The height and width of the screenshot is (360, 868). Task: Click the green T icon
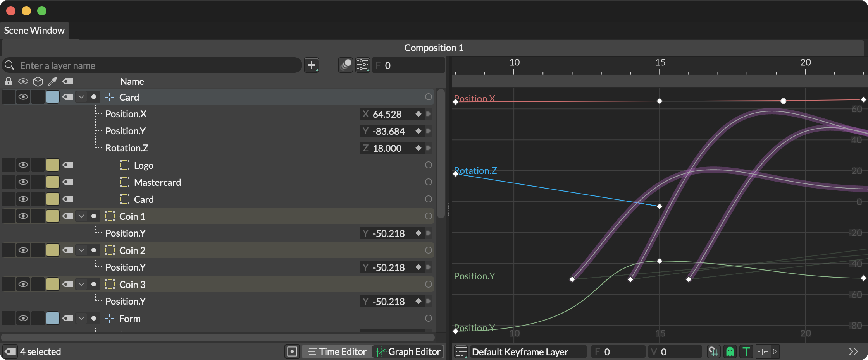pyautogui.click(x=746, y=351)
